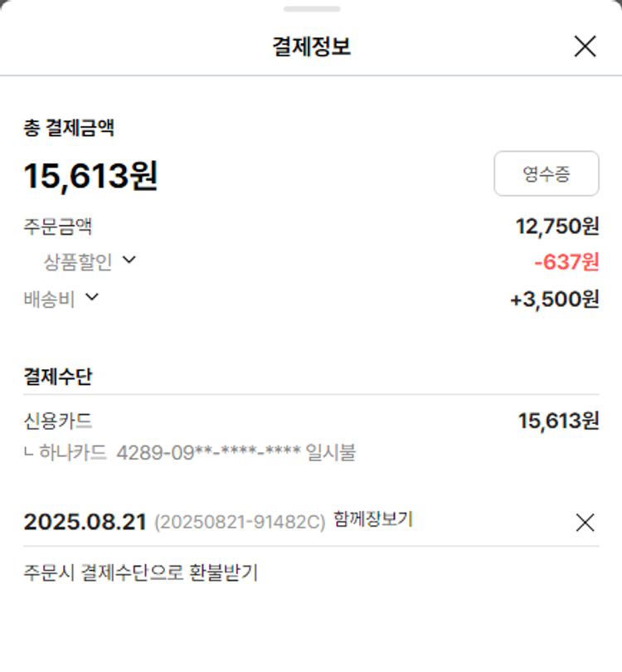Click the large 15,613원 total amount
The width and height of the screenshot is (622, 672).
pyautogui.click(x=90, y=176)
